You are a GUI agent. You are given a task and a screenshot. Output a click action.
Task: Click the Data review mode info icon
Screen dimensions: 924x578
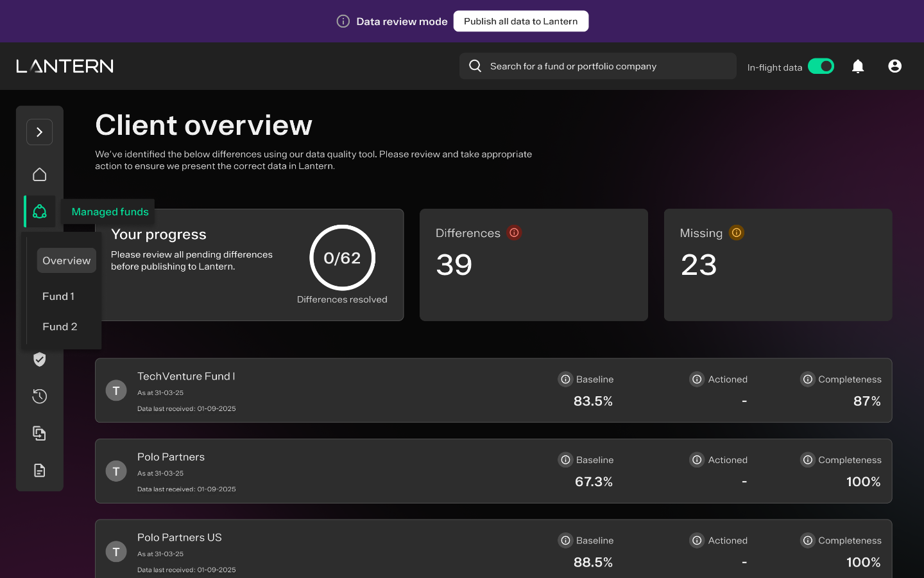tap(343, 21)
